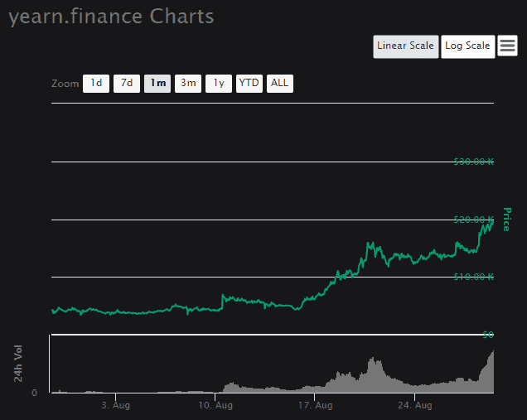Switch chart to Log Scale
527x420 pixels.
(467, 46)
